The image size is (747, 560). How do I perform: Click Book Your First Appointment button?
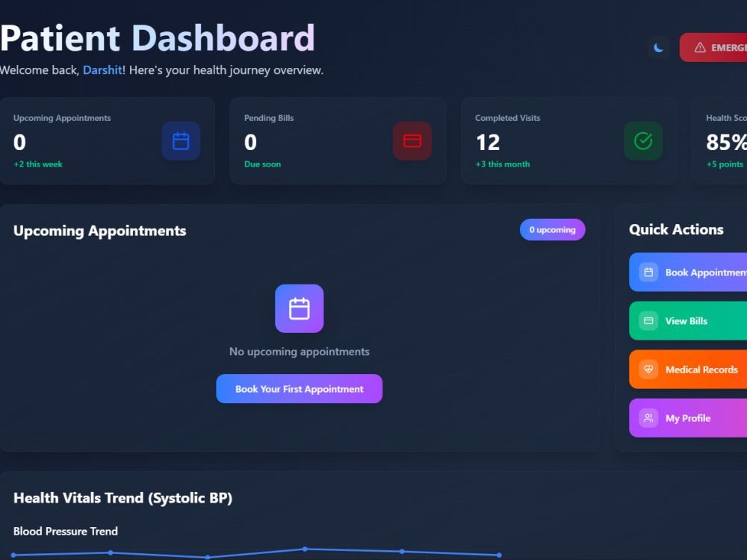click(300, 388)
